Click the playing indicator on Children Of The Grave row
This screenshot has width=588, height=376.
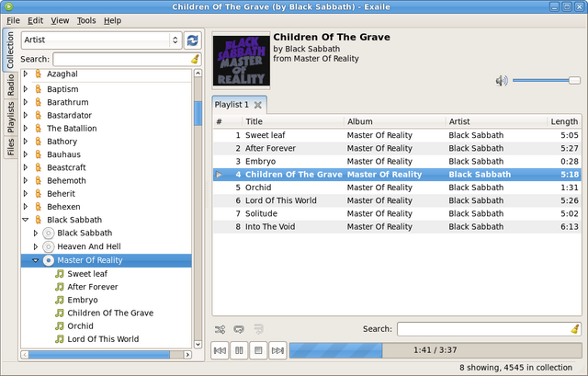pos(219,175)
